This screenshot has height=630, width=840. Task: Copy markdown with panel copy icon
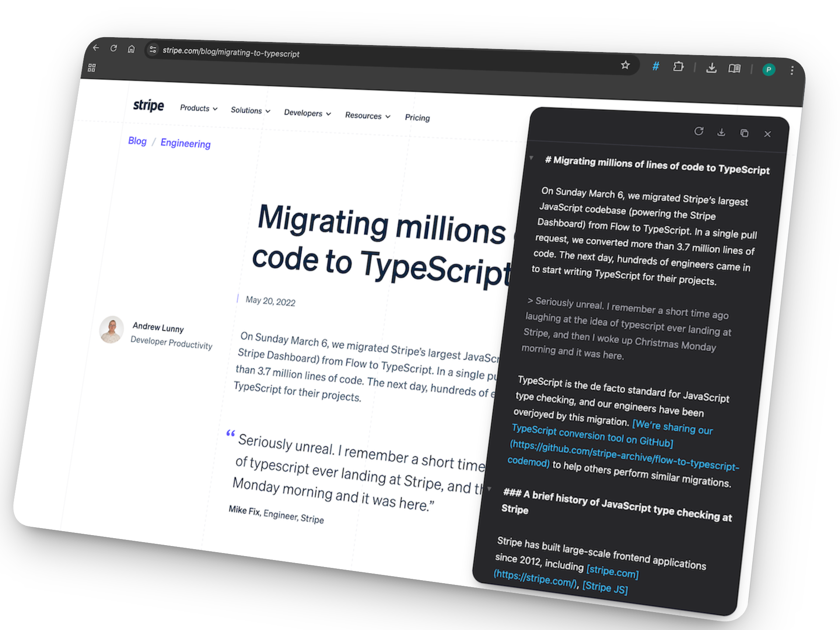pyautogui.click(x=744, y=133)
